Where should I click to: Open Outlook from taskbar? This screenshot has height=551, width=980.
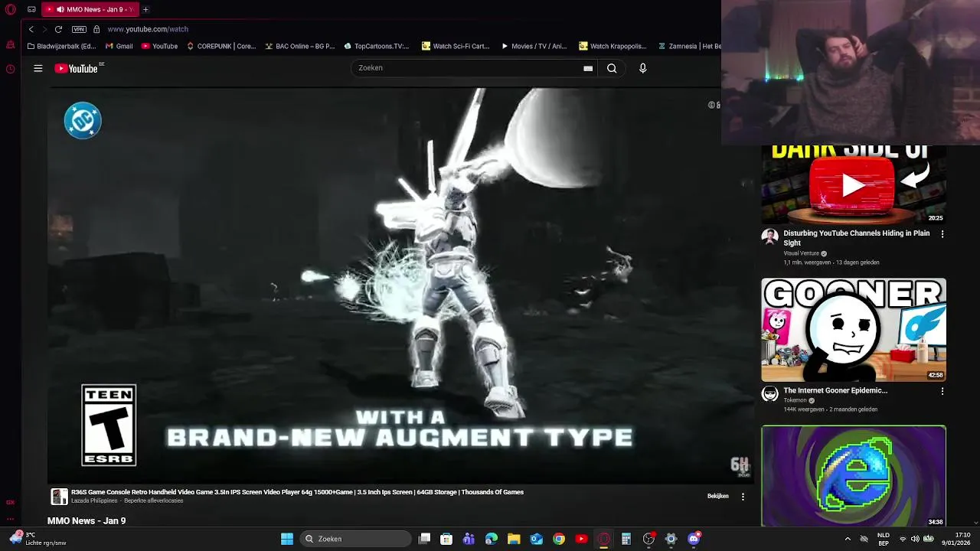(537, 539)
